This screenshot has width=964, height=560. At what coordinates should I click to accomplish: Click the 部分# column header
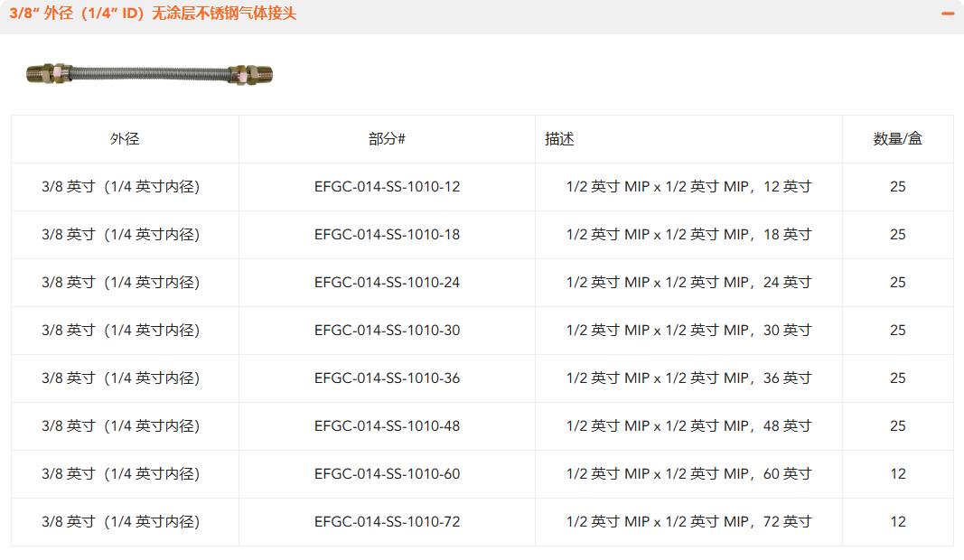pyautogui.click(x=387, y=139)
